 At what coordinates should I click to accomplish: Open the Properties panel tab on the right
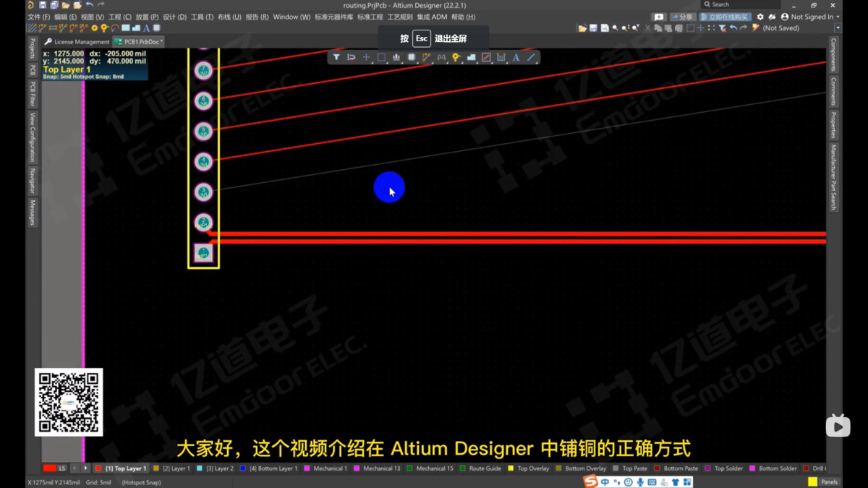pyautogui.click(x=833, y=124)
